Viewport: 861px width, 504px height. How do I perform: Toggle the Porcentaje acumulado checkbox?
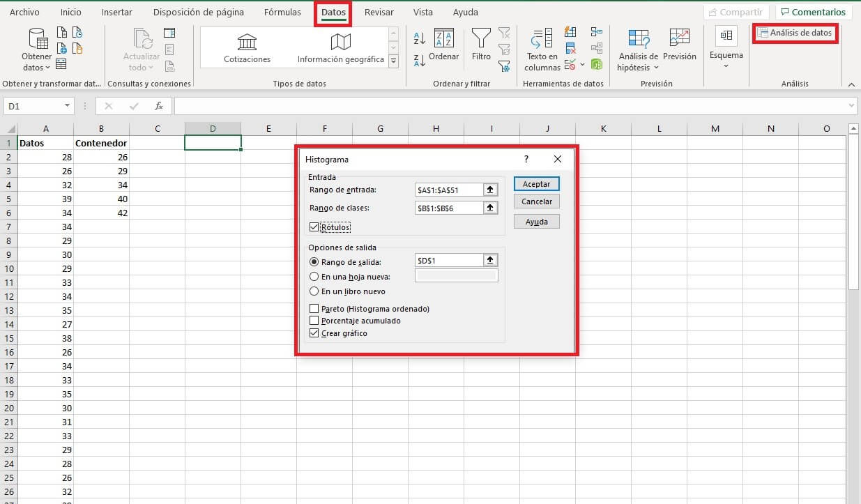point(314,321)
